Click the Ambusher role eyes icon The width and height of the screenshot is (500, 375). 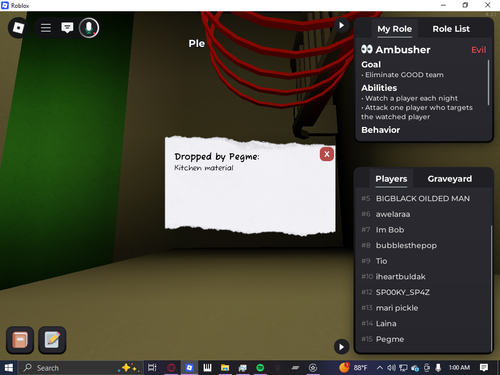[367, 49]
